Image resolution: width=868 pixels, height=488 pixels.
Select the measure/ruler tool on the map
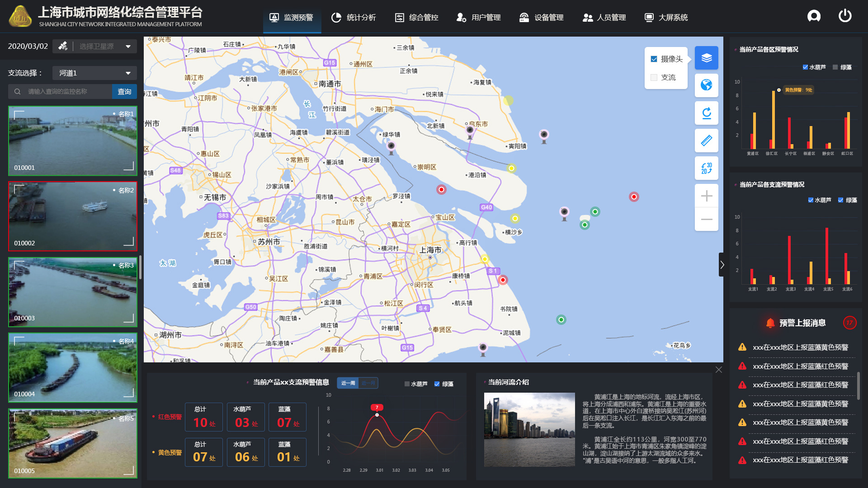(x=706, y=141)
